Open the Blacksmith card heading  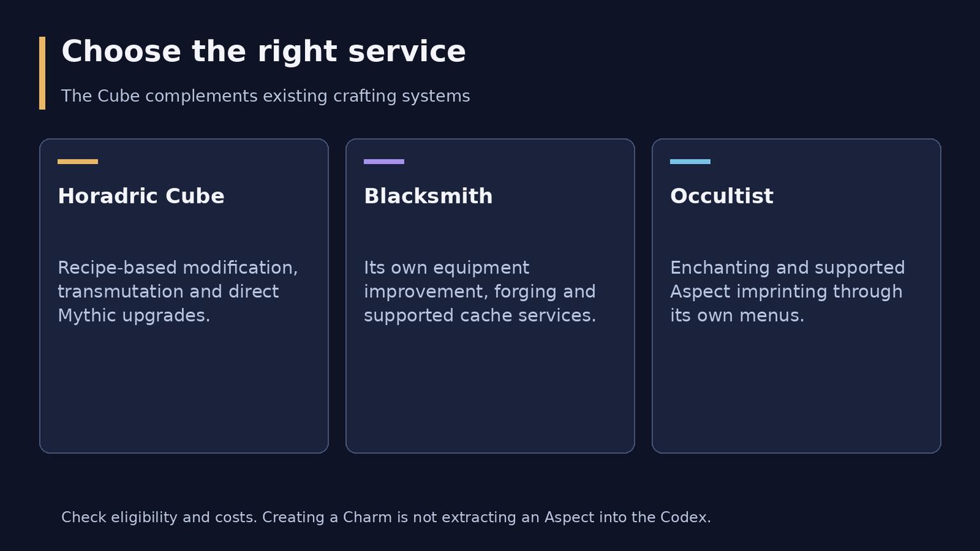click(428, 196)
